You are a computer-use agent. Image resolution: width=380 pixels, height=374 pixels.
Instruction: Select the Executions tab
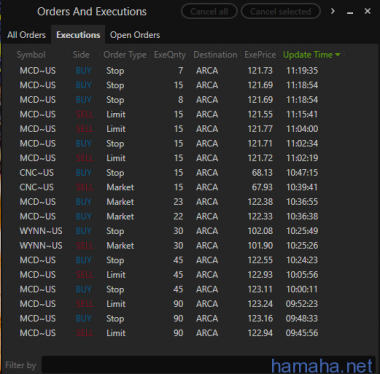(78, 35)
